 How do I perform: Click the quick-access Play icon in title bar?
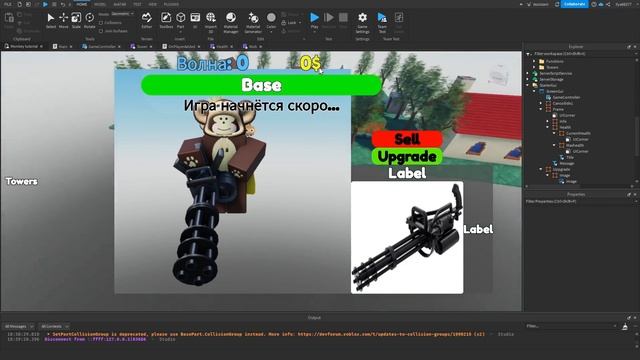[45, 4]
